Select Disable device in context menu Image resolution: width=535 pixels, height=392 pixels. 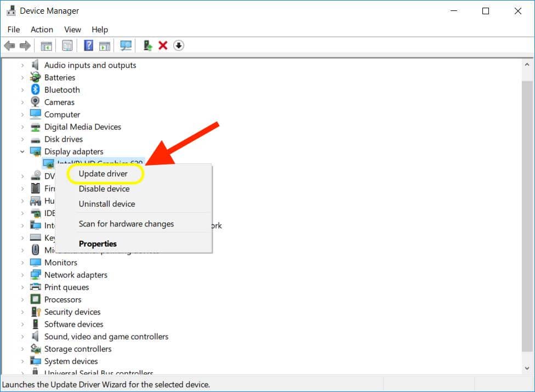pyautogui.click(x=104, y=189)
